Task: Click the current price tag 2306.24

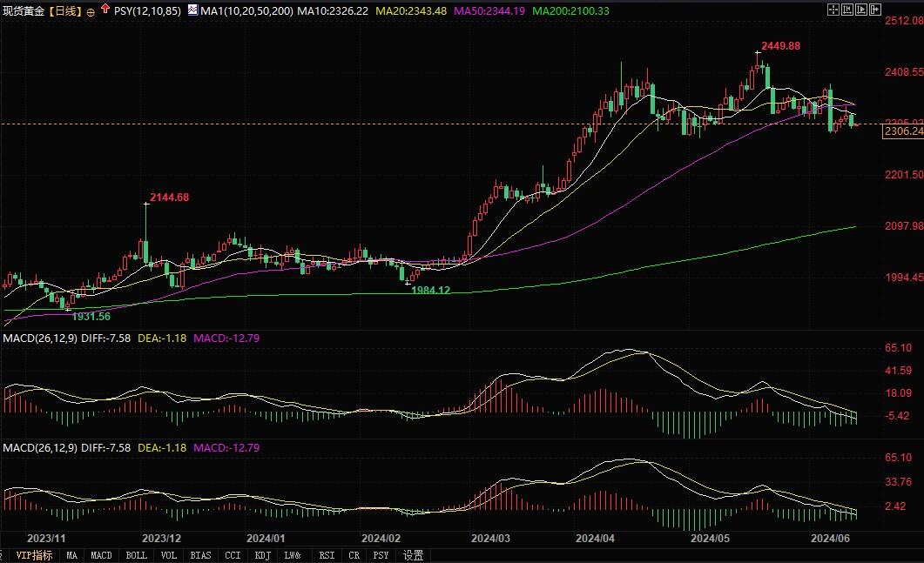Action: tap(902, 131)
